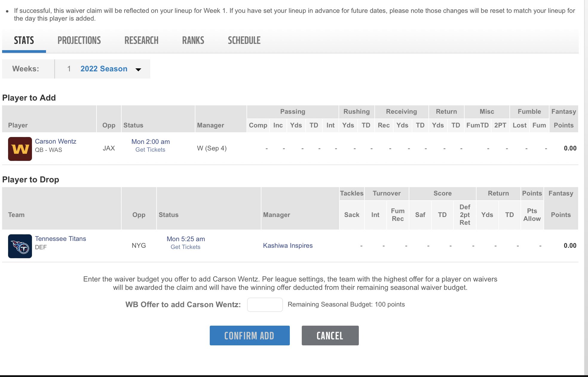Select the Stats tab

pos(24,41)
